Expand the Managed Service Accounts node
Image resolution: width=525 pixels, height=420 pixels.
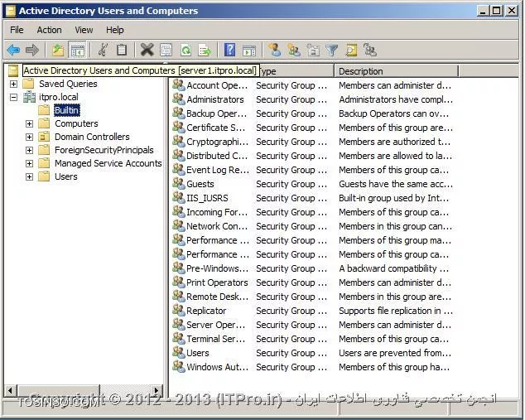[x=29, y=163]
